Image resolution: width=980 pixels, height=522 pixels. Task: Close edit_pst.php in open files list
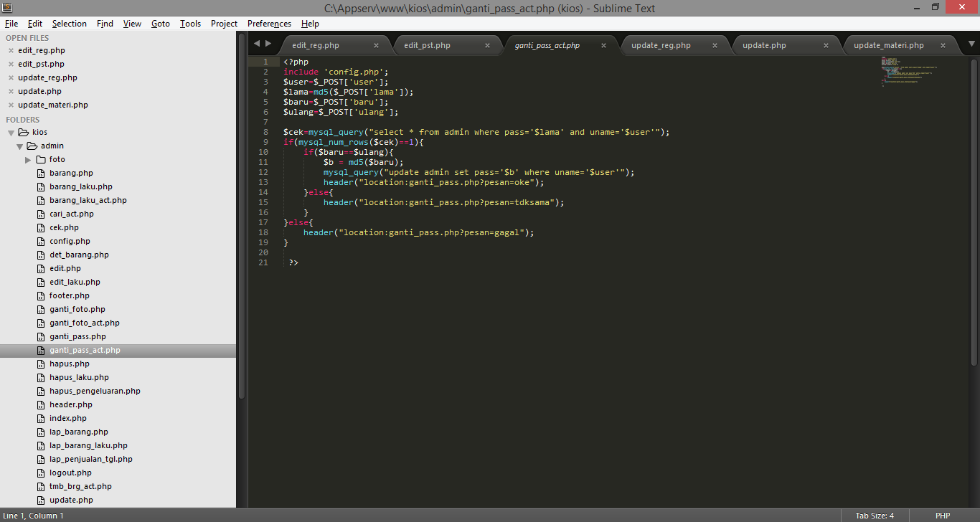11,65
